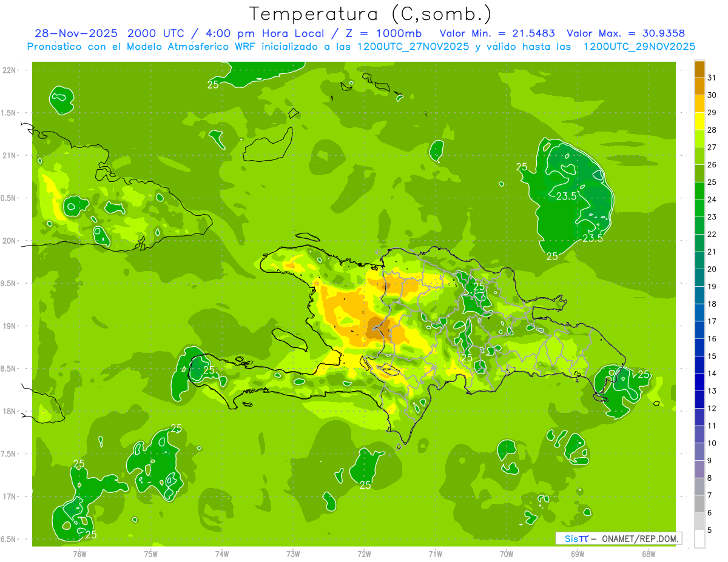The image size is (728, 562).
Task: Select the valid-until time '1200UTC_29NOV2025'
Action: point(639,47)
